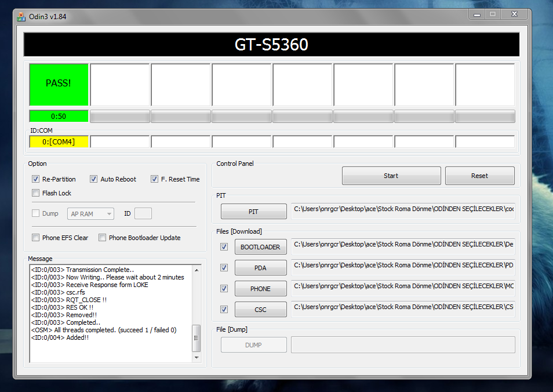Enable Phone EFS Clear checkbox

(35, 237)
